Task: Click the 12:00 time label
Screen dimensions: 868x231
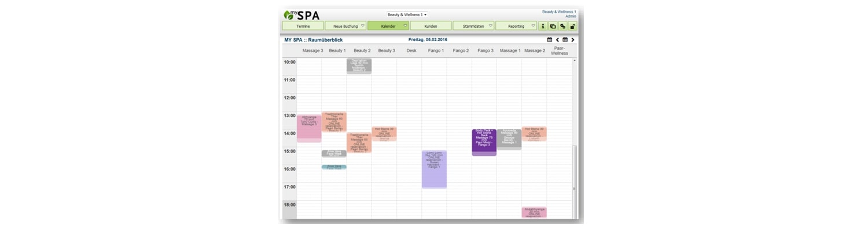Action: (x=289, y=98)
